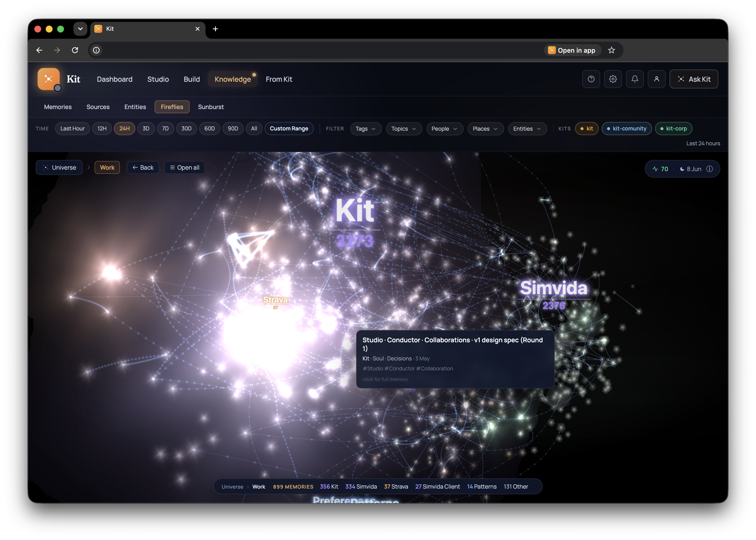Click the browser forward arrow
Viewport: 756px width, 540px height.
[57, 50]
